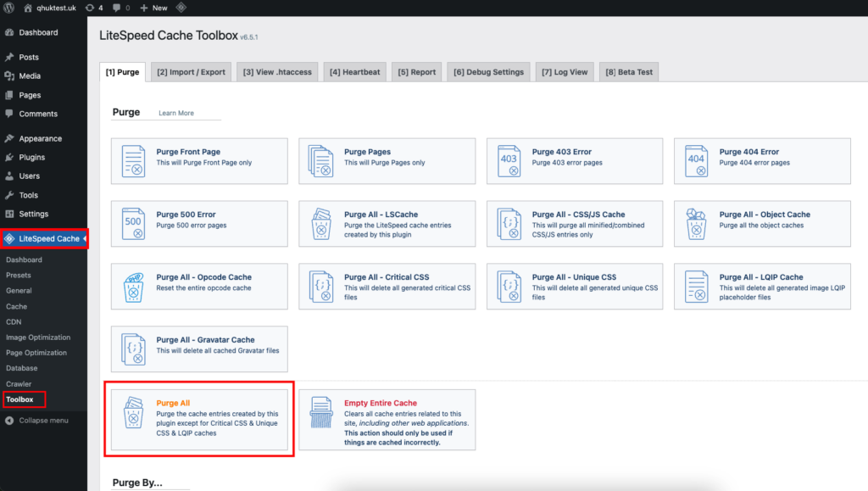Click the LSCache trash bin icon
Screen dimensions: 868x491
tap(321, 224)
